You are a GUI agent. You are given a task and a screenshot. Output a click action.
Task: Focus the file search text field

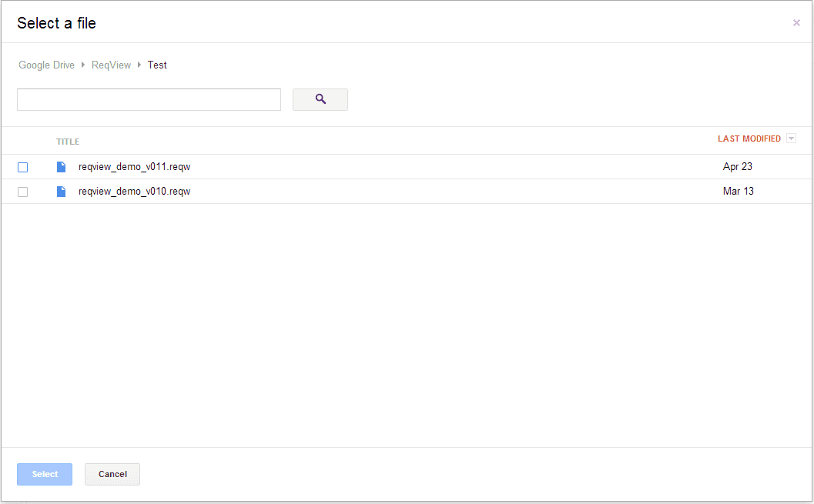149,99
